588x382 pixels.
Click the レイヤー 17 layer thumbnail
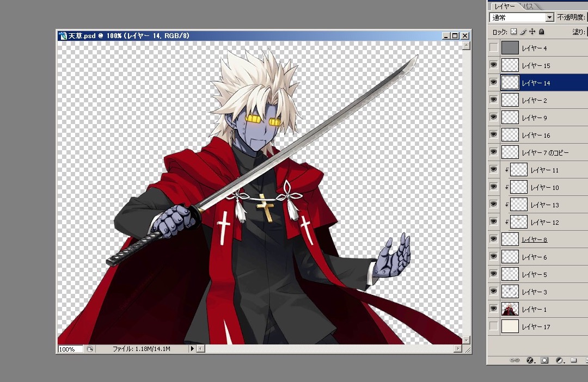(x=510, y=326)
